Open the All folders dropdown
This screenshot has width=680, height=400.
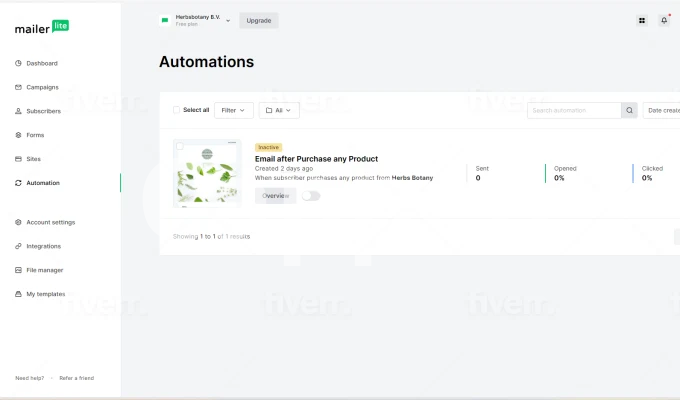[279, 110]
